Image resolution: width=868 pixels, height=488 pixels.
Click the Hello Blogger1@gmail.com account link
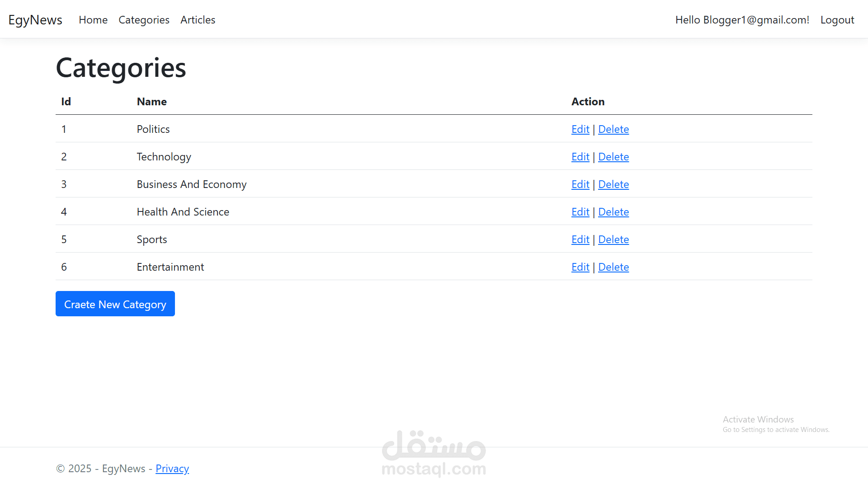[742, 20]
